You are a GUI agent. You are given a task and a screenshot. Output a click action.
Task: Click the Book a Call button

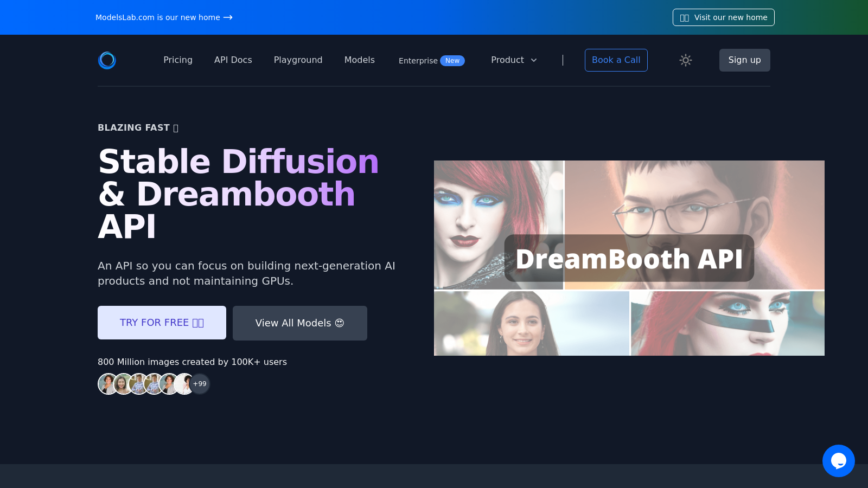coord(616,60)
